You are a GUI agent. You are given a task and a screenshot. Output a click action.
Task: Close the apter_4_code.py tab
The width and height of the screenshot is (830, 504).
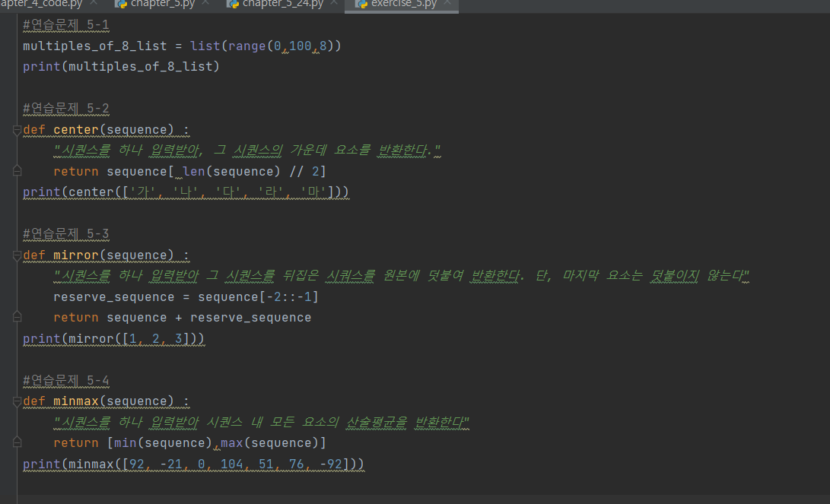94,3
